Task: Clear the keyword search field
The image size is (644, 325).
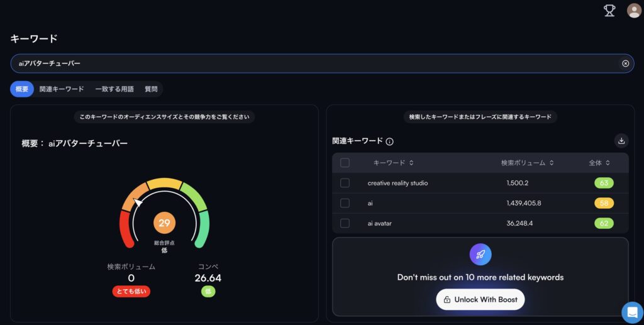Action: click(x=625, y=63)
